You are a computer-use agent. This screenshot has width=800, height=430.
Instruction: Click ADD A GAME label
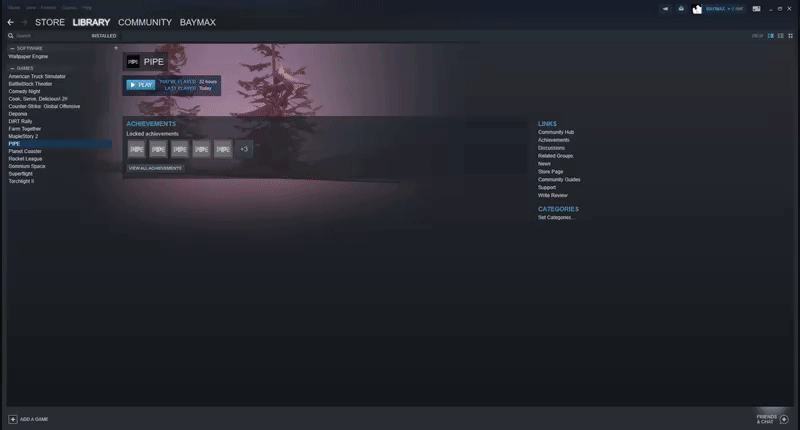34,419
